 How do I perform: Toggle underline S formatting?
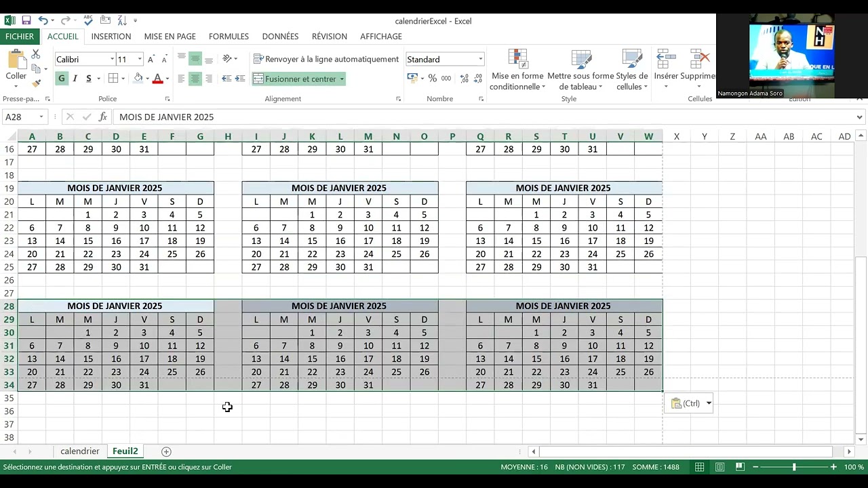(90, 79)
